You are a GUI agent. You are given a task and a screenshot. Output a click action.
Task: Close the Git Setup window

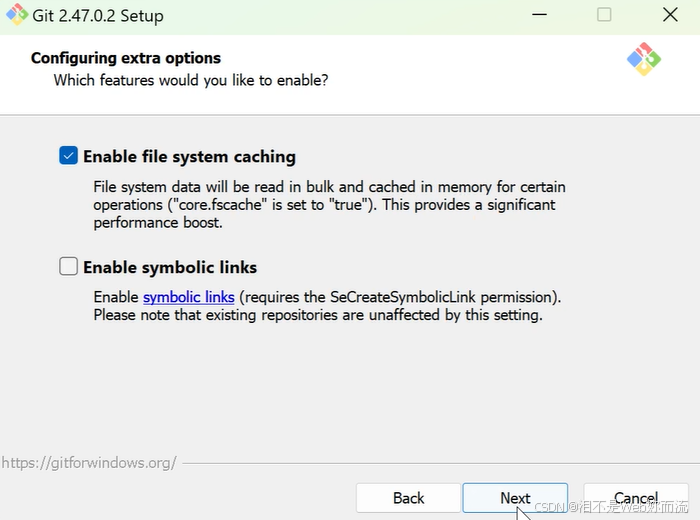[670, 15]
